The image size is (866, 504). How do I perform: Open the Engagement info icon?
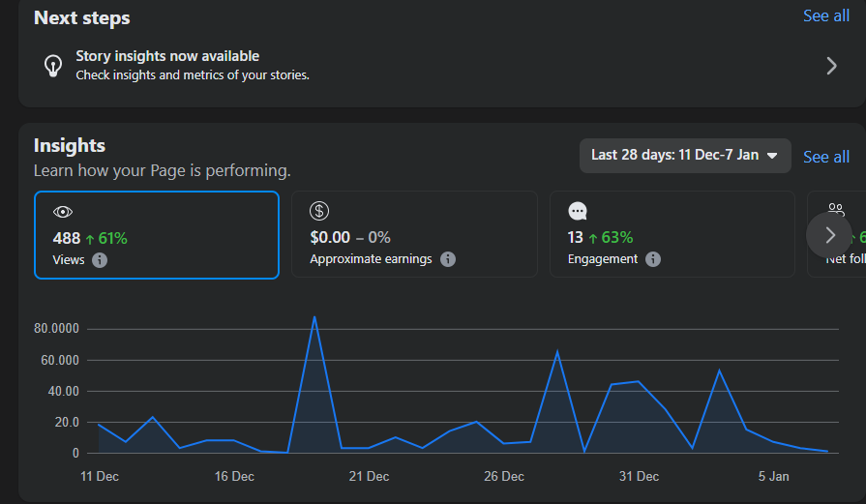tap(653, 259)
